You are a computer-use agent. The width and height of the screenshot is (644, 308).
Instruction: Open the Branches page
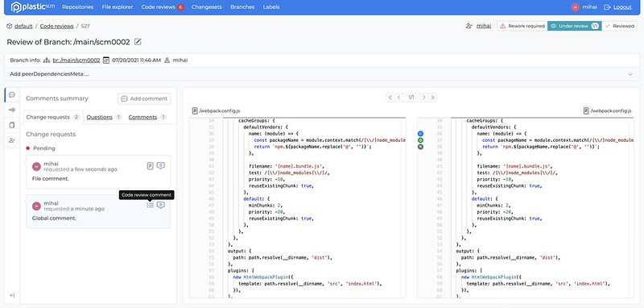click(x=242, y=7)
